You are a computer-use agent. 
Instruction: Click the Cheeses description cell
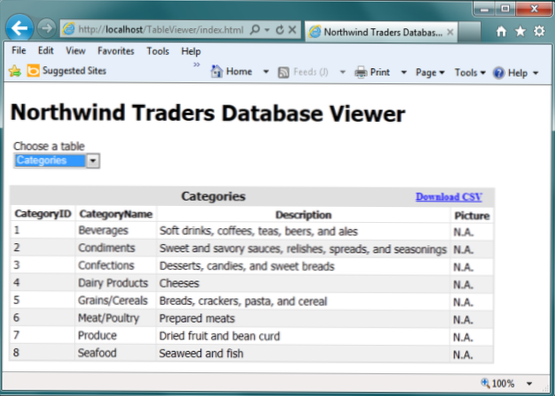303,283
